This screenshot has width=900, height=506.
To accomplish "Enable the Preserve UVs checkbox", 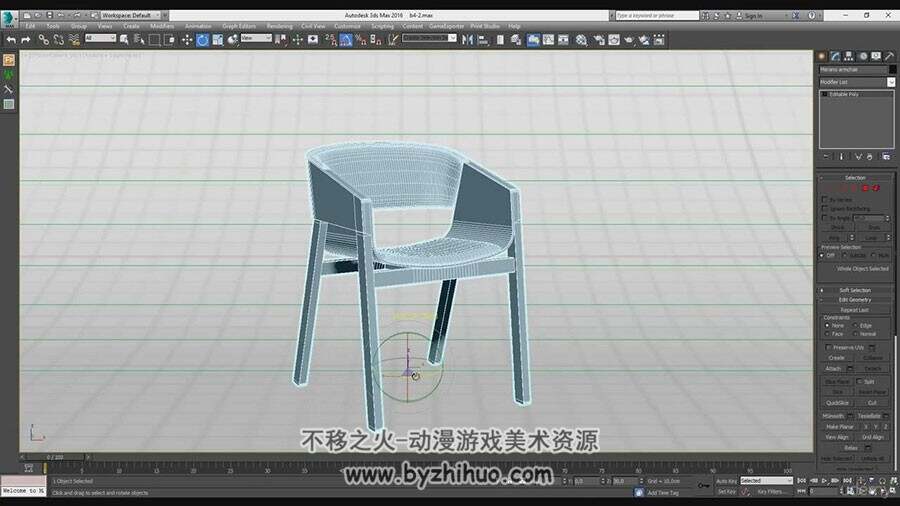I will (828, 347).
